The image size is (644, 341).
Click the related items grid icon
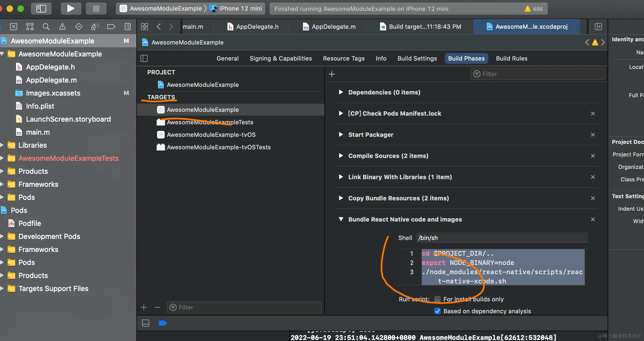click(145, 27)
